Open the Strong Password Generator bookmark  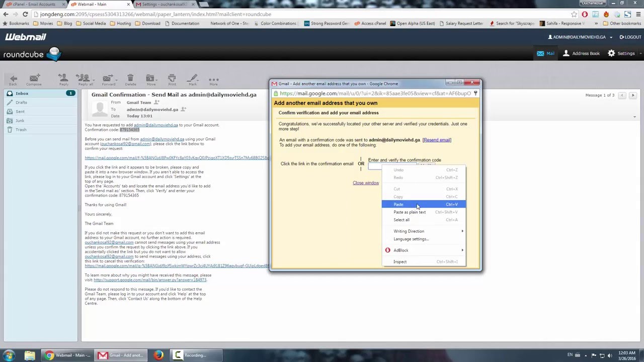[327, 23]
